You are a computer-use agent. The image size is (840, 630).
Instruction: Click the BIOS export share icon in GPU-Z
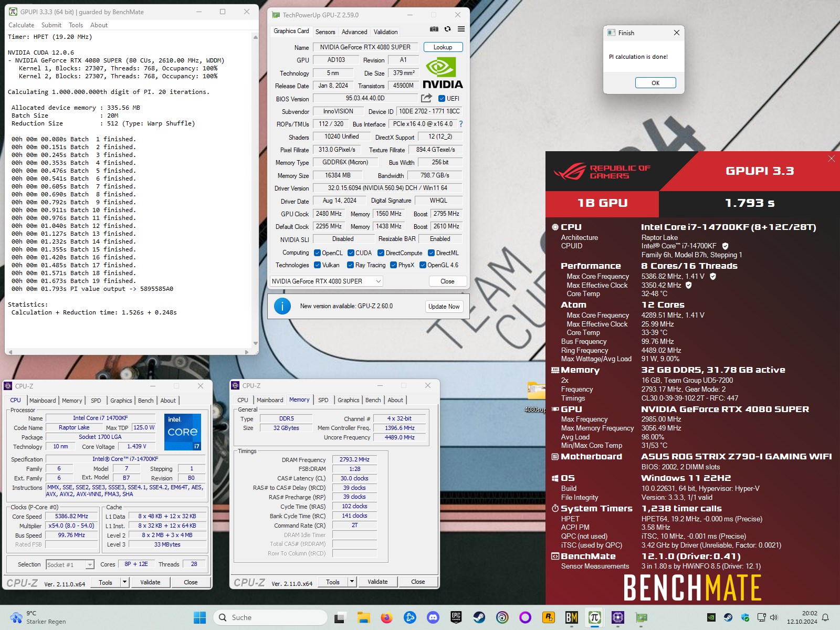[426, 98]
